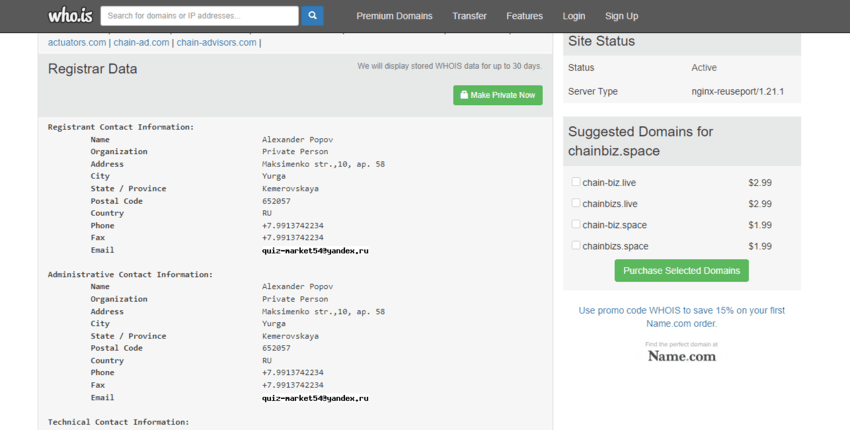Click the Name.com logo
850x430 pixels.
click(681, 355)
